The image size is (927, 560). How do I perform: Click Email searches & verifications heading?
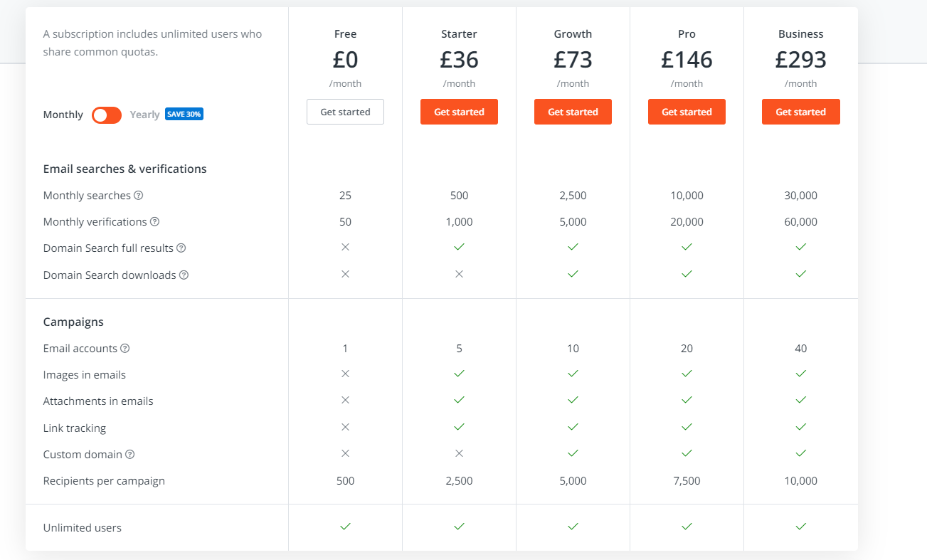tap(125, 169)
